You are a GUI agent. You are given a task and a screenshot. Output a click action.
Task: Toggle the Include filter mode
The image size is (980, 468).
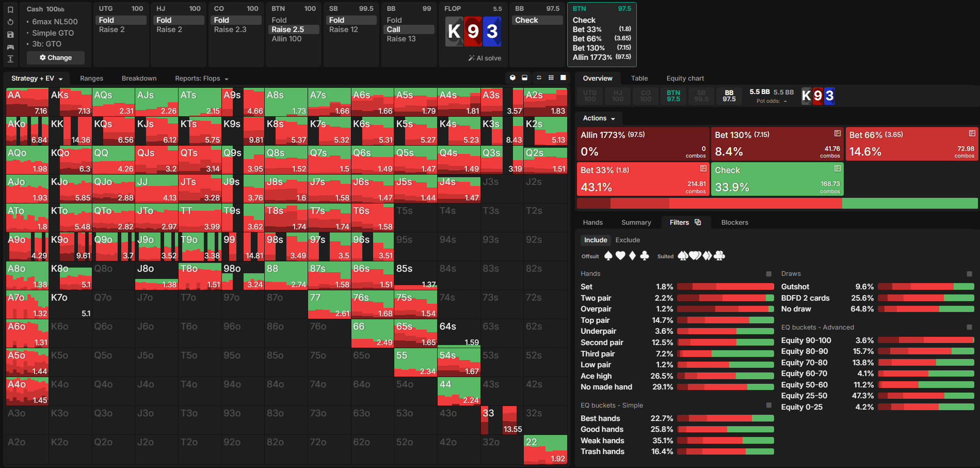click(x=596, y=240)
